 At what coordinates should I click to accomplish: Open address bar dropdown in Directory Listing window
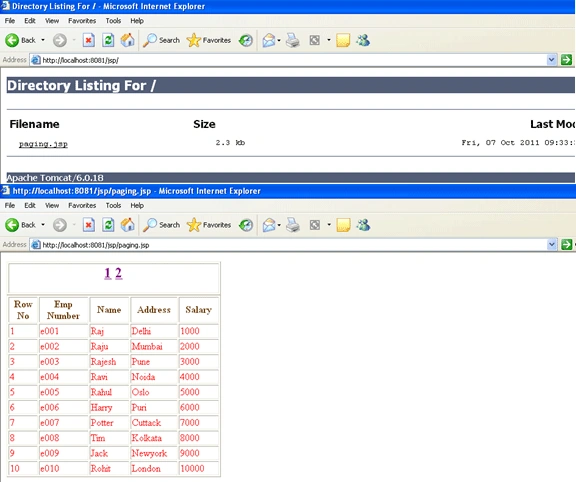551,60
